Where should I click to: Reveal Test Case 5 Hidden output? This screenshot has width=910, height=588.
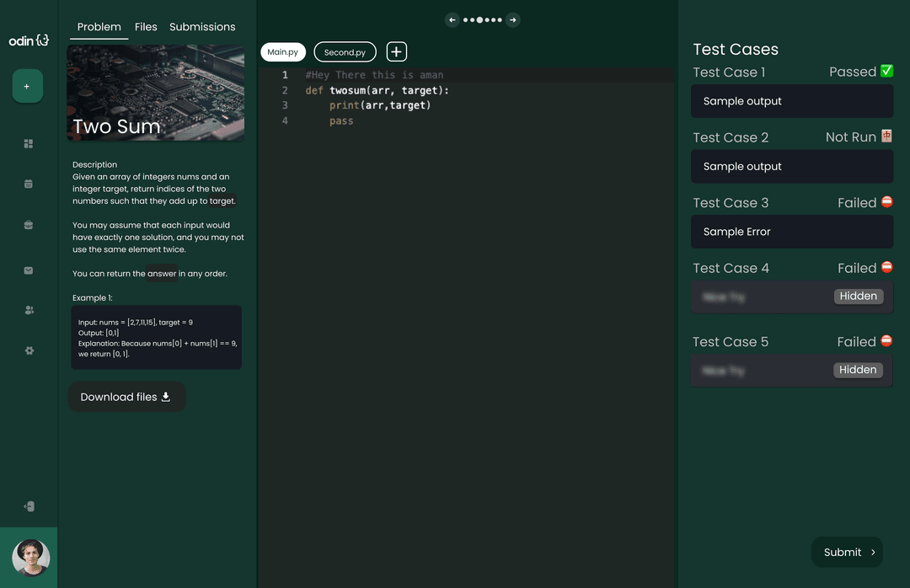point(858,370)
